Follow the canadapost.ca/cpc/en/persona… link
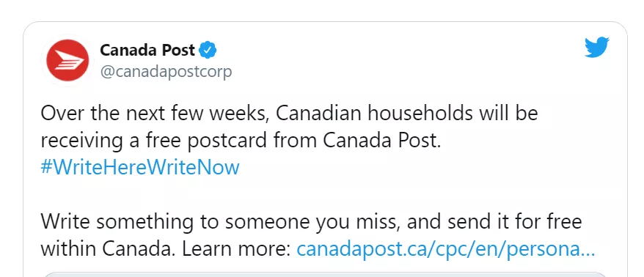The width and height of the screenshot is (644, 277). tap(446, 249)
